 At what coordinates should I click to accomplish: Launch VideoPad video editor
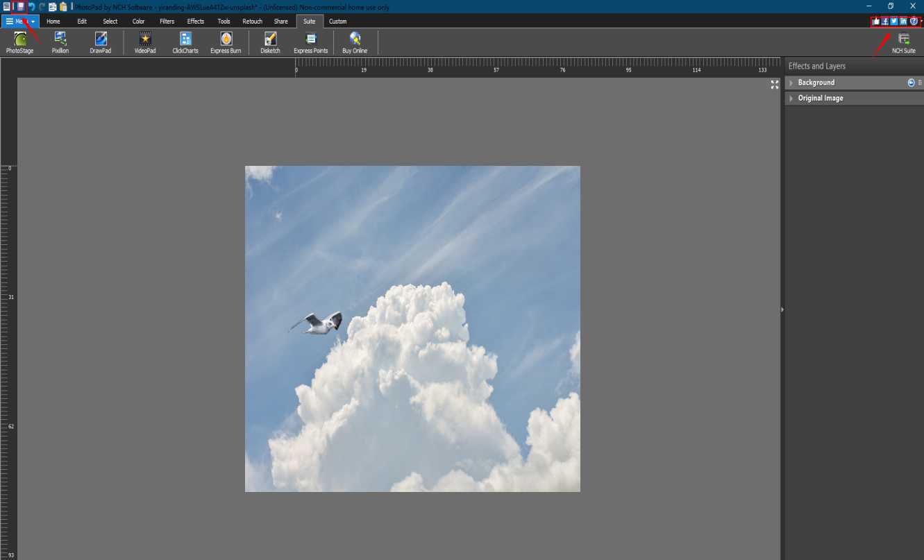click(145, 43)
